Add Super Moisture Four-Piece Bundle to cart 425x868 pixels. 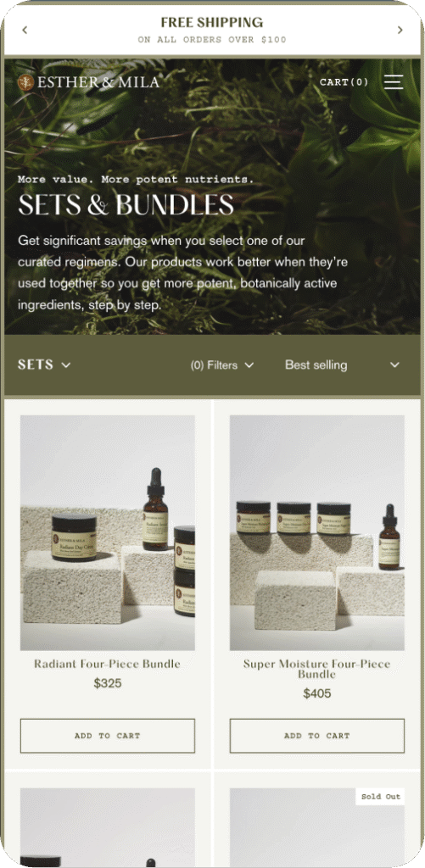click(317, 736)
